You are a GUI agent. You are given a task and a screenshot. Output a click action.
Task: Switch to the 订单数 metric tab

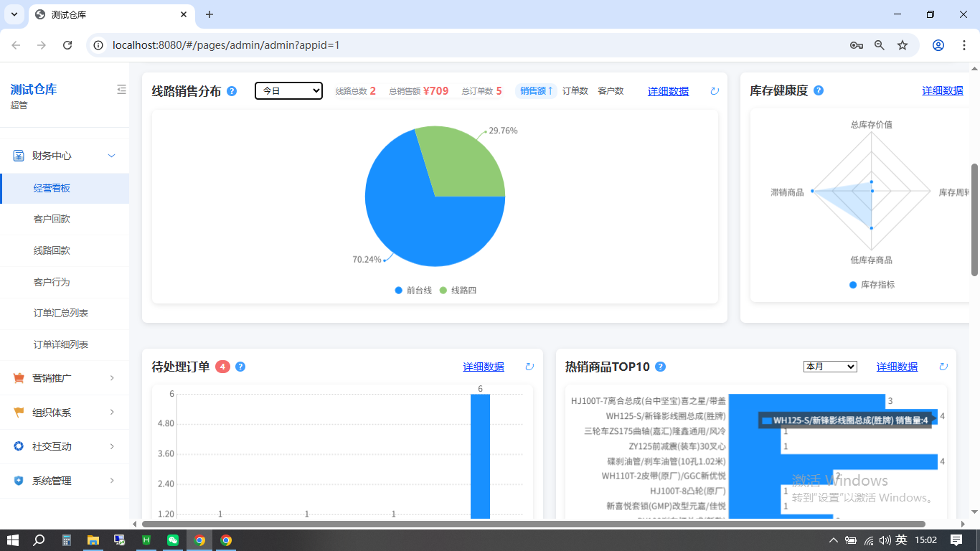click(x=575, y=91)
